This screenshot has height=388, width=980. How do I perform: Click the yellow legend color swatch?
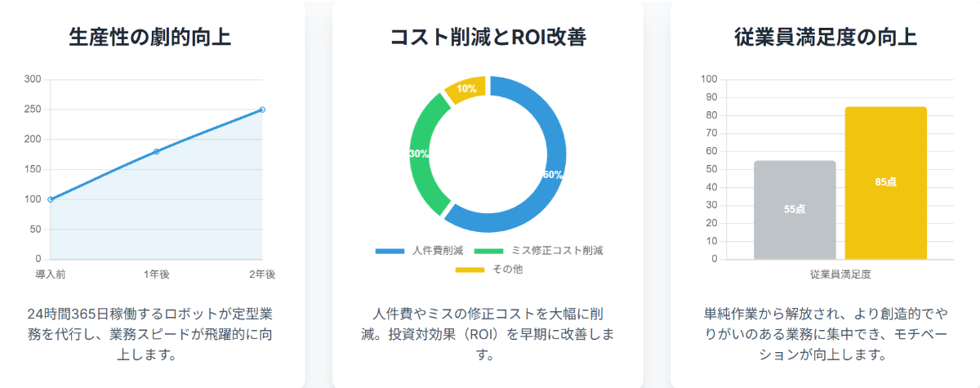pyautogui.click(x=469, y=269)
